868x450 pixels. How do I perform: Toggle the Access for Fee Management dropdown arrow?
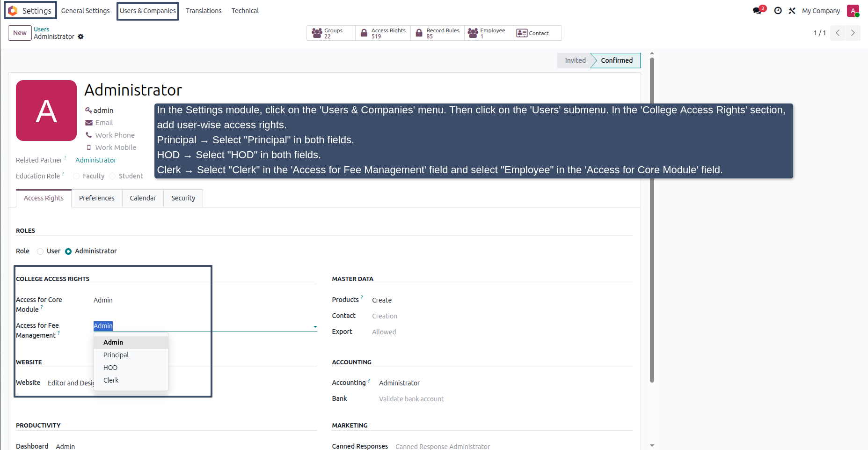315,326
